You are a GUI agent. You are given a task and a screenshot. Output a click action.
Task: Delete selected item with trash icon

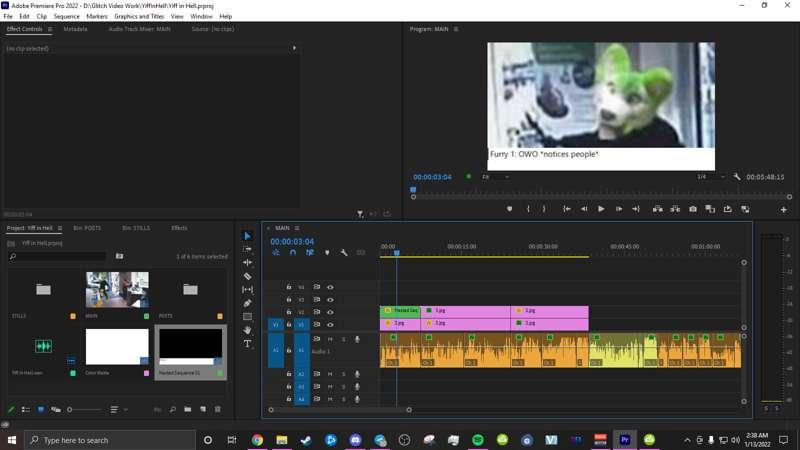tap(218, 409)
